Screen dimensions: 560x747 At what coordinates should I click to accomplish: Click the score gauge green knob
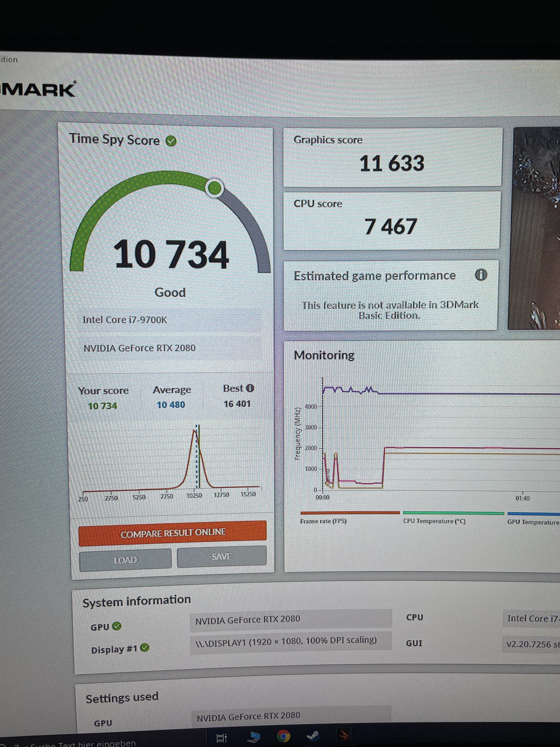[215, 188]
